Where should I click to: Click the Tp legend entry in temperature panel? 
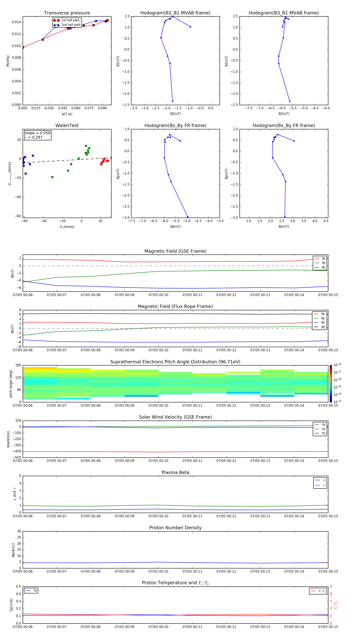point(31,591)
